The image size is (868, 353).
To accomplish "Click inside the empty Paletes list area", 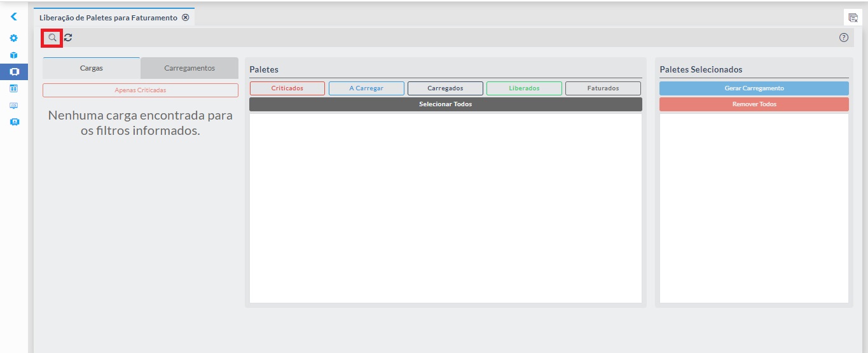I will (x=446, y=208).
